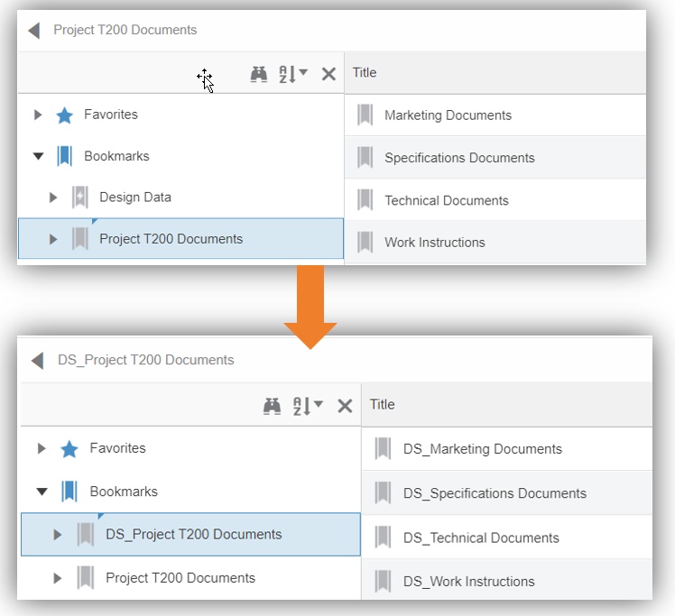Expand Favorites node in the upper panel

(x=38, y=115)
